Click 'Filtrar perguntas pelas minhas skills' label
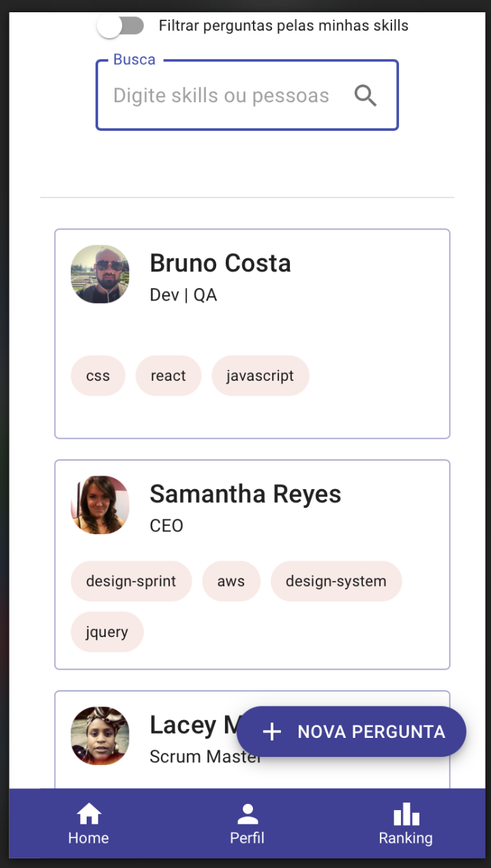491x868 pixels. pos(284,26)
